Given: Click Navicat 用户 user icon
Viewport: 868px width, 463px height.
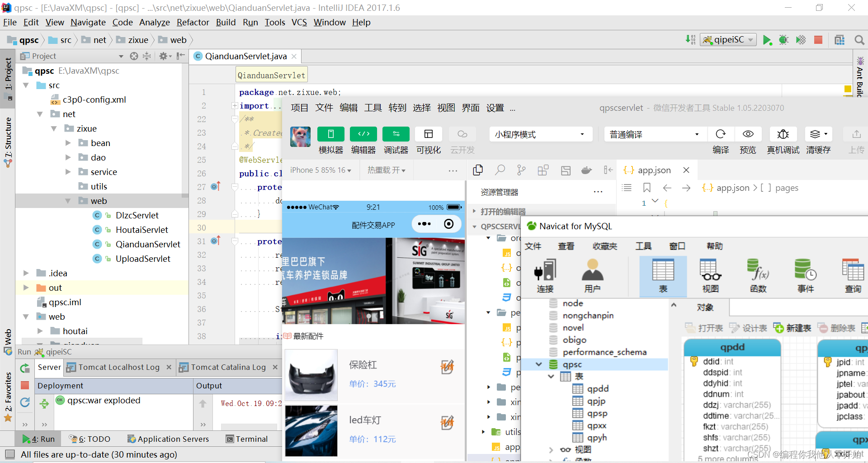Looking at the screenshot, I should (x=592, y=276).
